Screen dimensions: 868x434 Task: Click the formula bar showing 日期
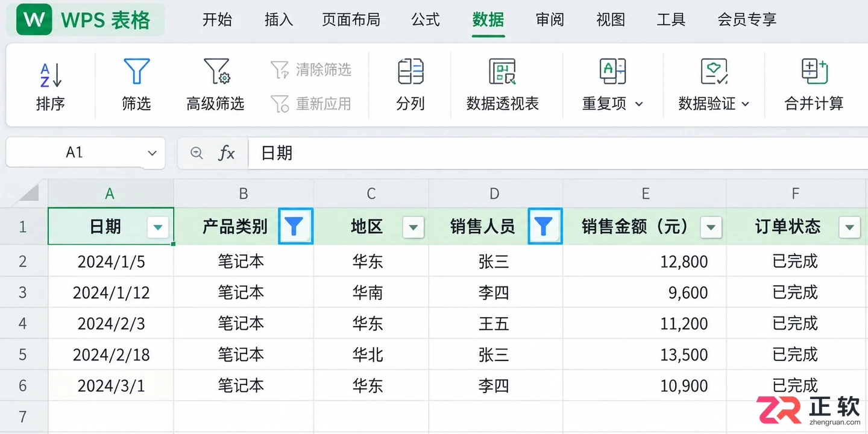click(558, 153)
